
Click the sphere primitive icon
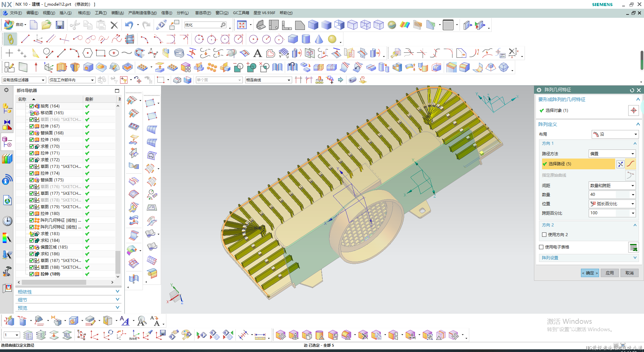(x=332, y=39)
